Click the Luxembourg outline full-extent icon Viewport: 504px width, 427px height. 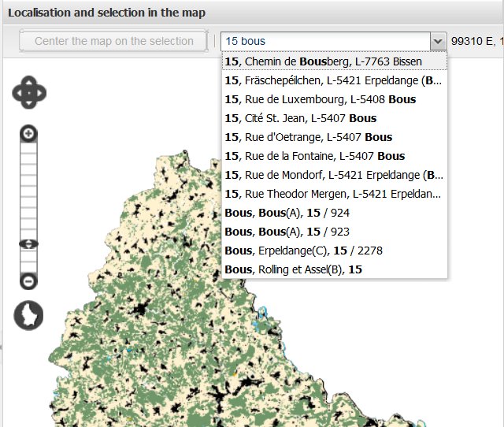point(29,315)
